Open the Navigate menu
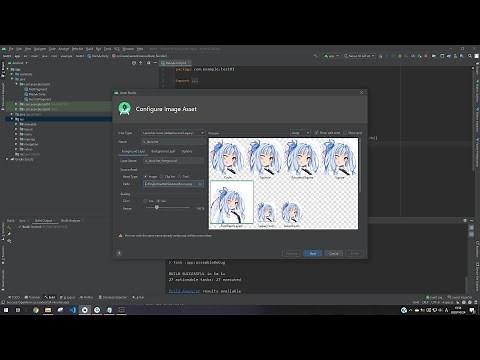480x360 pixels. tap(40, 49)
